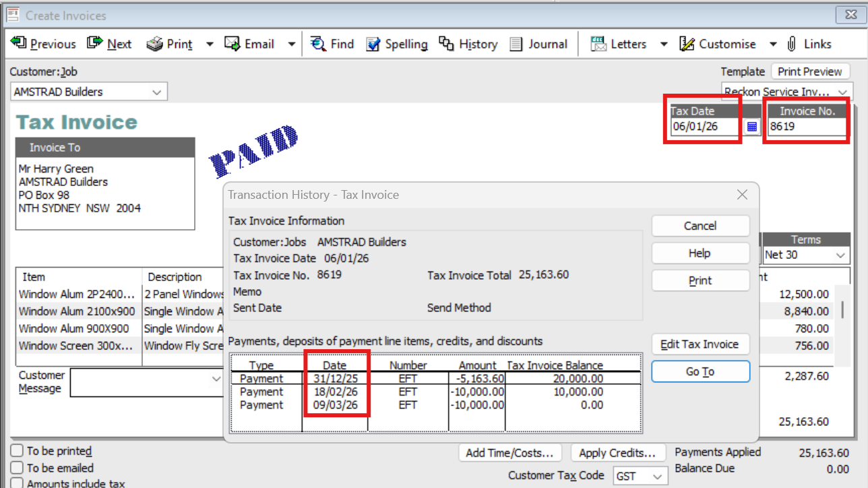Click the Tax Invoice Balance column header
This screenshot has height=488, width=868.
555,365
